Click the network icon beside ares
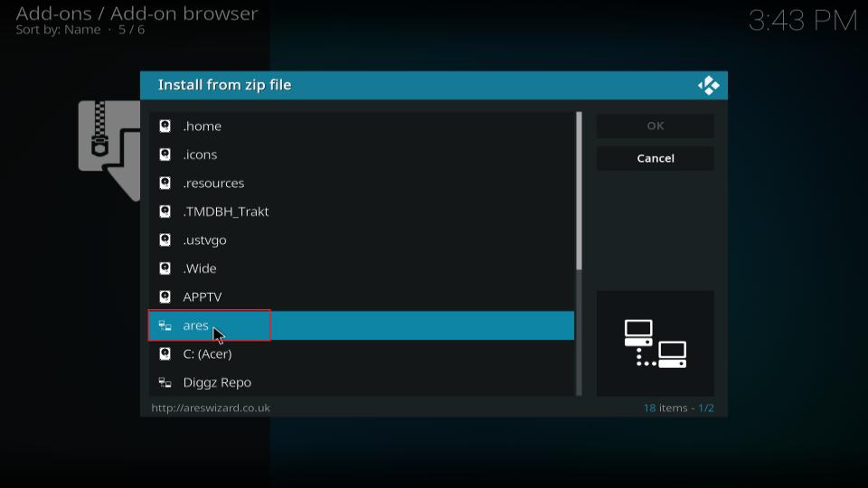 point(165,325)
